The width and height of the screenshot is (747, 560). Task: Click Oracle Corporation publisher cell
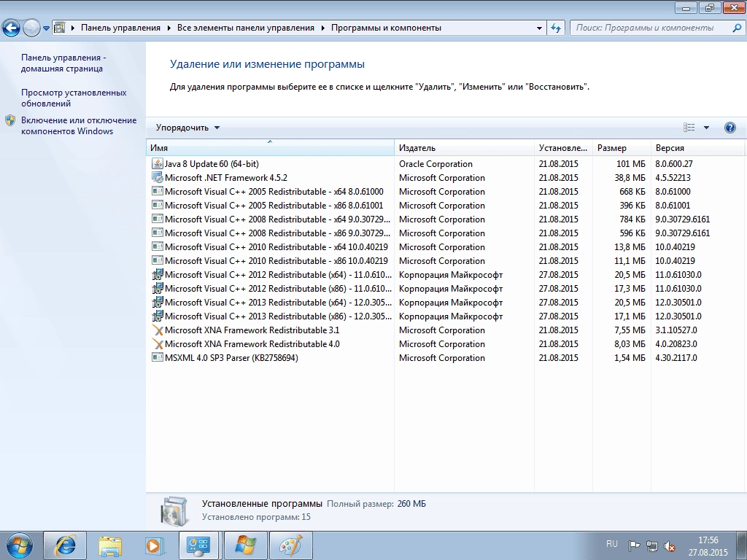point(436,164)
